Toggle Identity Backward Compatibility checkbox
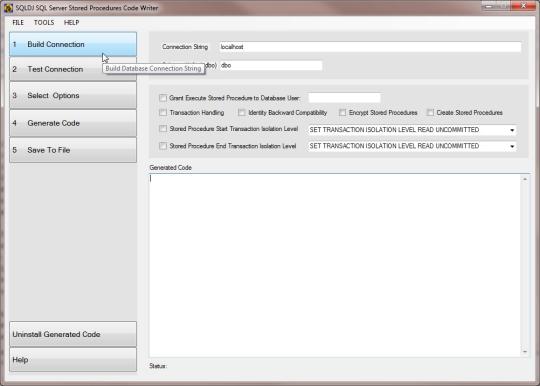Viewport: 540px width, 386px height. click(x=242, y=113)
